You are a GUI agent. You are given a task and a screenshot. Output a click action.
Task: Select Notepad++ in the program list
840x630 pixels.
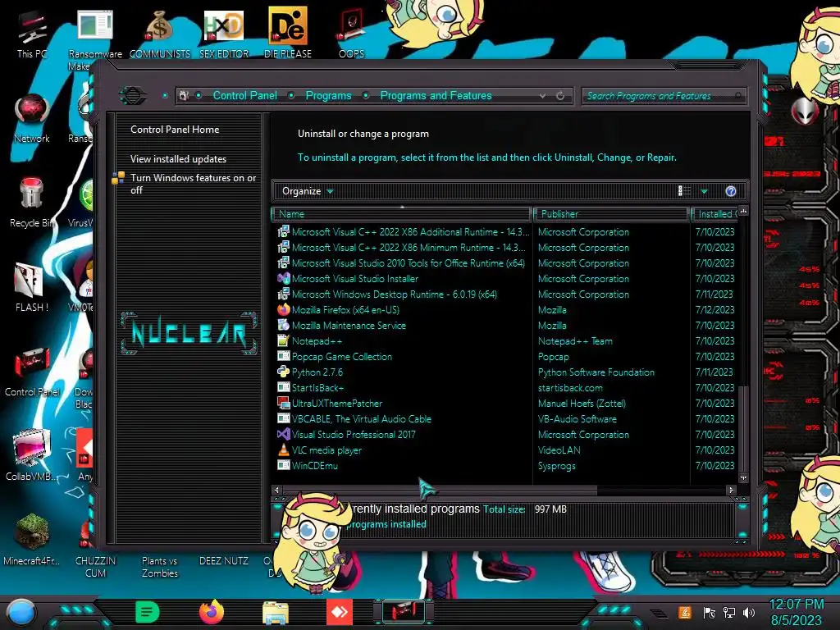[309, 340]
